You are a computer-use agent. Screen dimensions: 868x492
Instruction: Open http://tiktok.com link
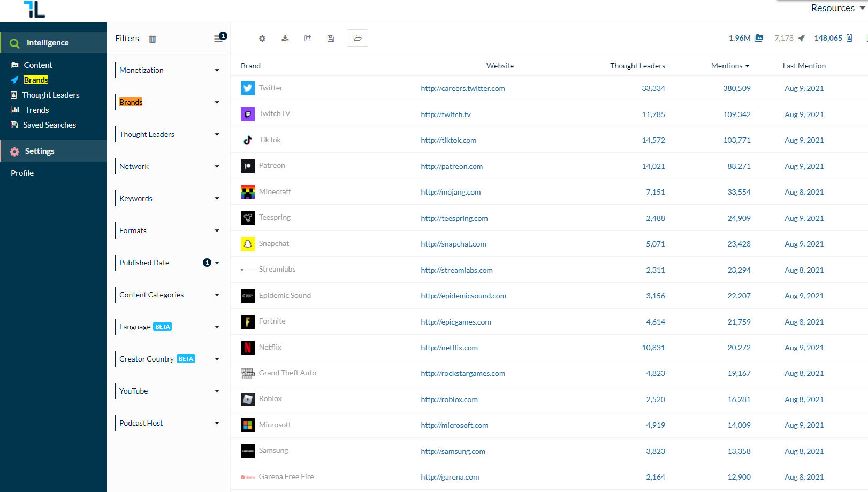click(448, 140)
